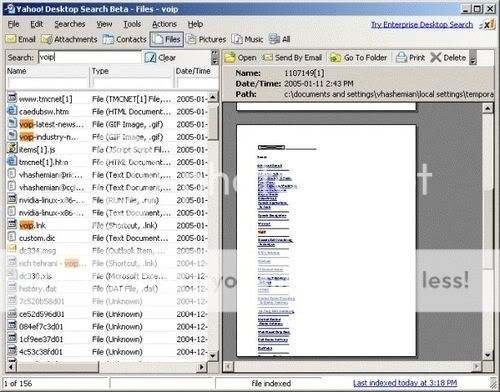Click the icon beside custom.dic
Viewport: 500px width, 392px height.
[x=12, y=237]
